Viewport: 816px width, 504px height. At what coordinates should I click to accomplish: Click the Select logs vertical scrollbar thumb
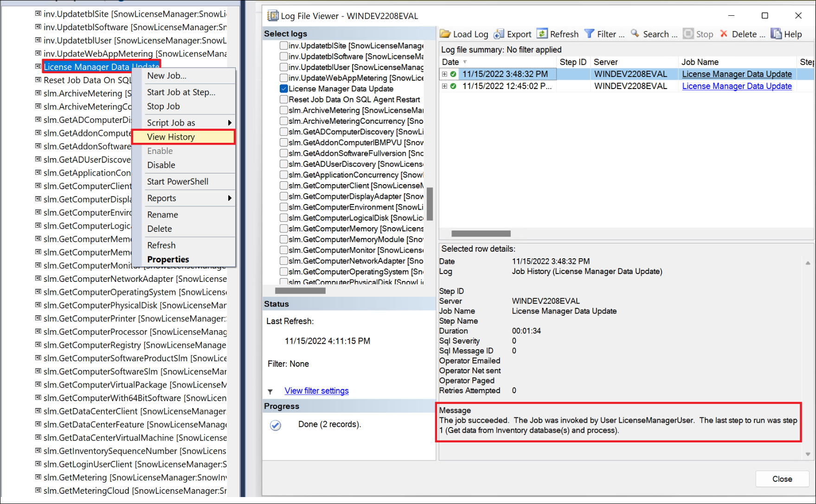(430, 204)
